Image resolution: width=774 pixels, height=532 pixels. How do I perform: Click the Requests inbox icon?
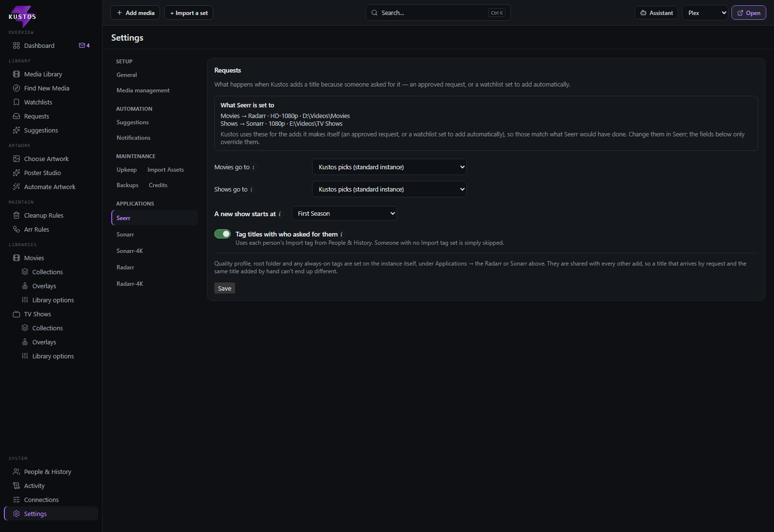pyautogui.click(x=16, y=116)
